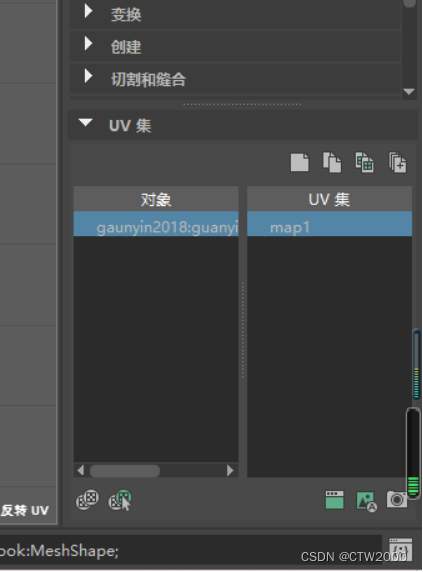This screenshot has height=572, width=423.
Task: Collapse the UV 集 section
Action: pos(85,123)
